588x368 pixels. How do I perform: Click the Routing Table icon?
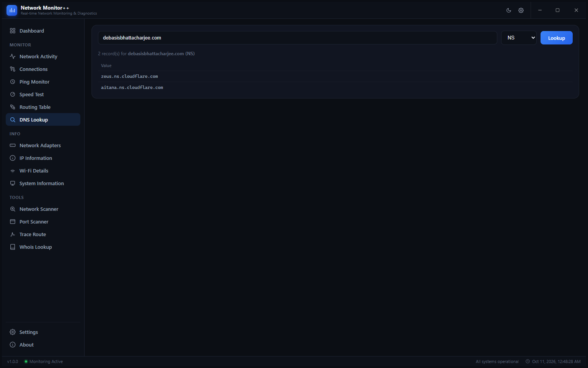(13, 107)
